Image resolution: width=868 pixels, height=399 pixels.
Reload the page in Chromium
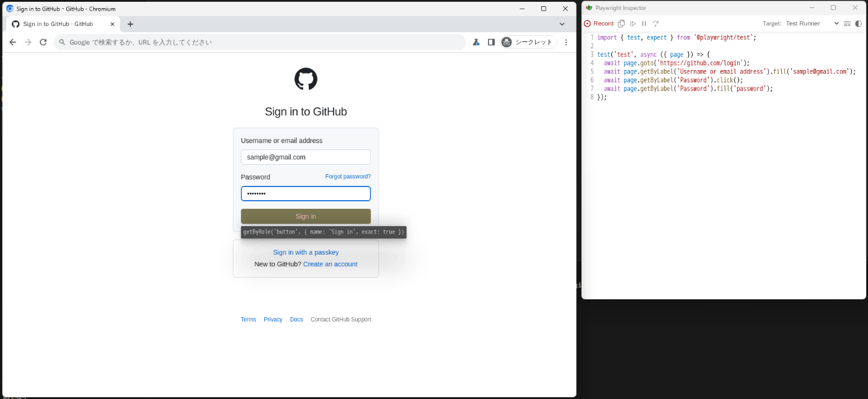pos(43,42)
